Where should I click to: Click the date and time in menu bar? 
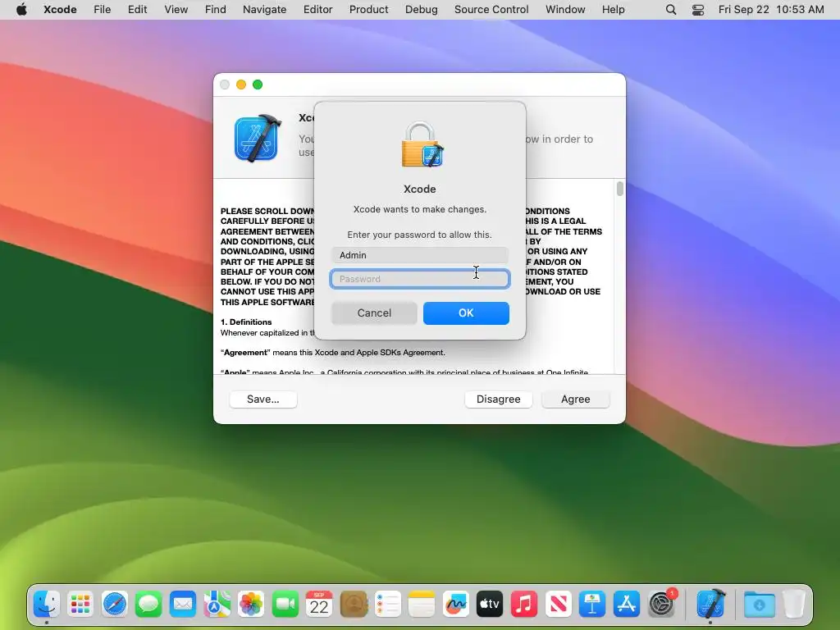tap(771, 10)
